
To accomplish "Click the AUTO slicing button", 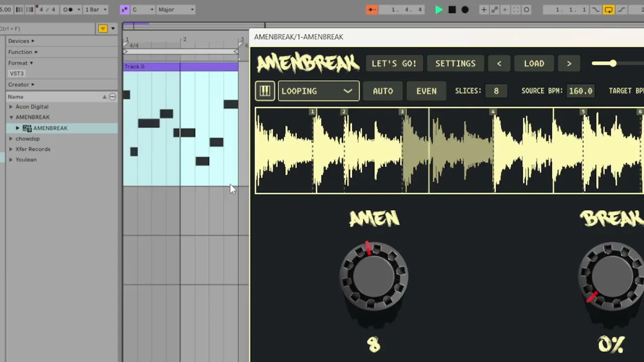I will (x=383, y=91).
